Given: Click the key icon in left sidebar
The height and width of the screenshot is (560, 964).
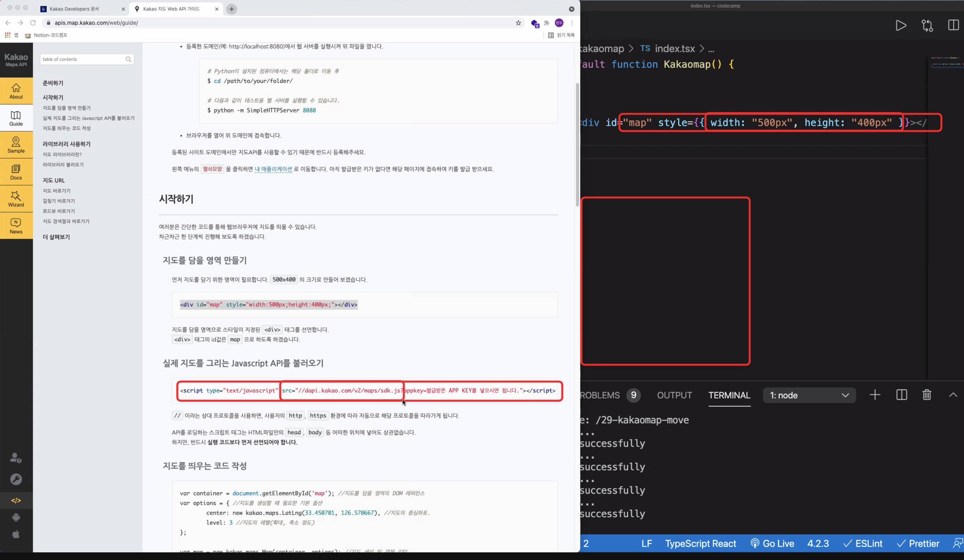Looking at the screenshot, I should pos(16,479).
